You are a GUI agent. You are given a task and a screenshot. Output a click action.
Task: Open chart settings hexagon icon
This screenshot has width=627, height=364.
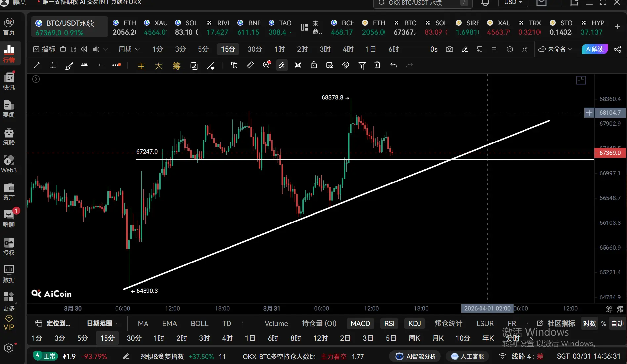(x=510, y=49)
